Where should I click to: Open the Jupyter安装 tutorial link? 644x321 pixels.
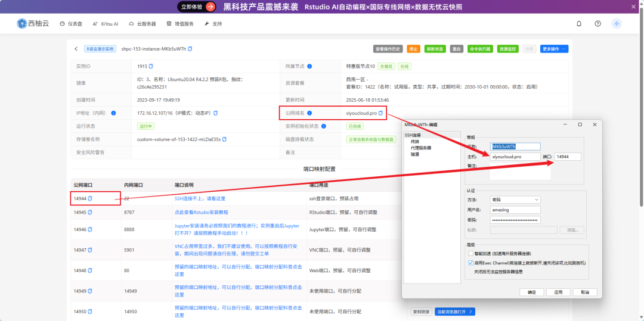point(237,229)
